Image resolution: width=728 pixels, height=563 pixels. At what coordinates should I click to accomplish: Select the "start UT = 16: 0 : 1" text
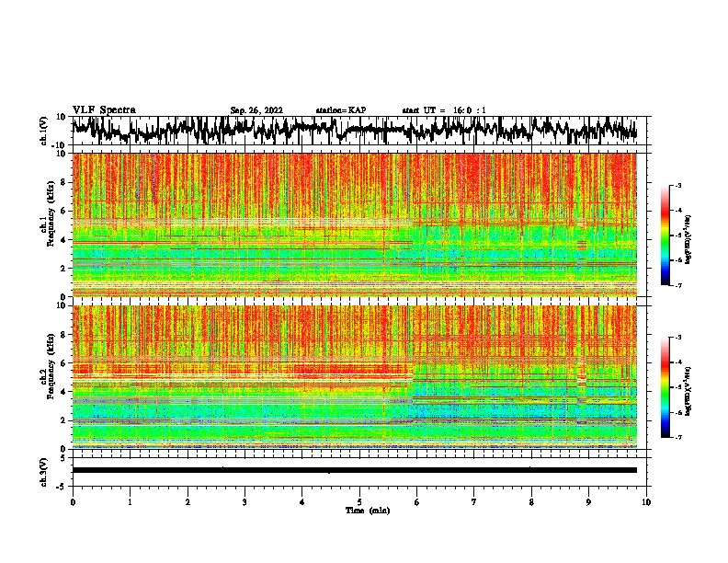444,110
